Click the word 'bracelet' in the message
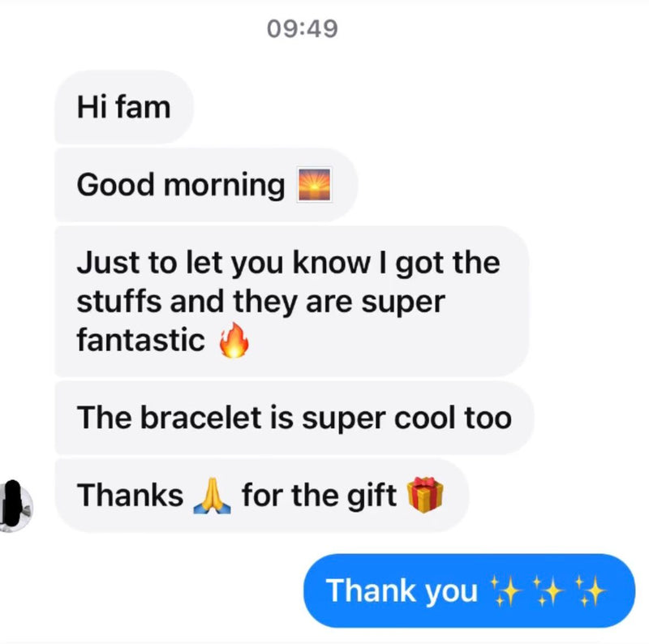Screen dimensions: 649x644 [x=200, y=418]
